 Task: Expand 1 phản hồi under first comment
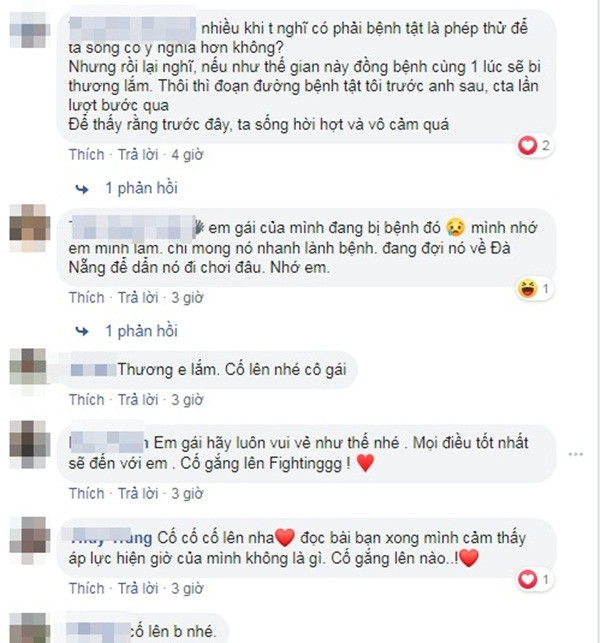point(141,188)
